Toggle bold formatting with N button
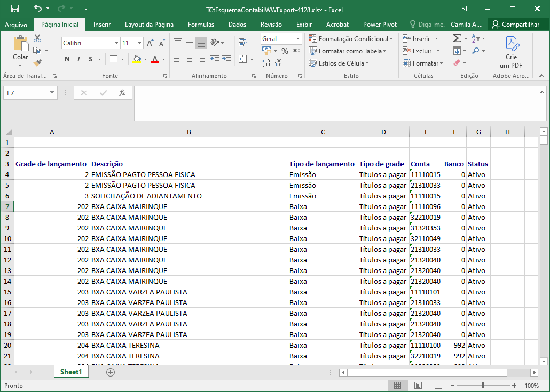 [67, 59]
